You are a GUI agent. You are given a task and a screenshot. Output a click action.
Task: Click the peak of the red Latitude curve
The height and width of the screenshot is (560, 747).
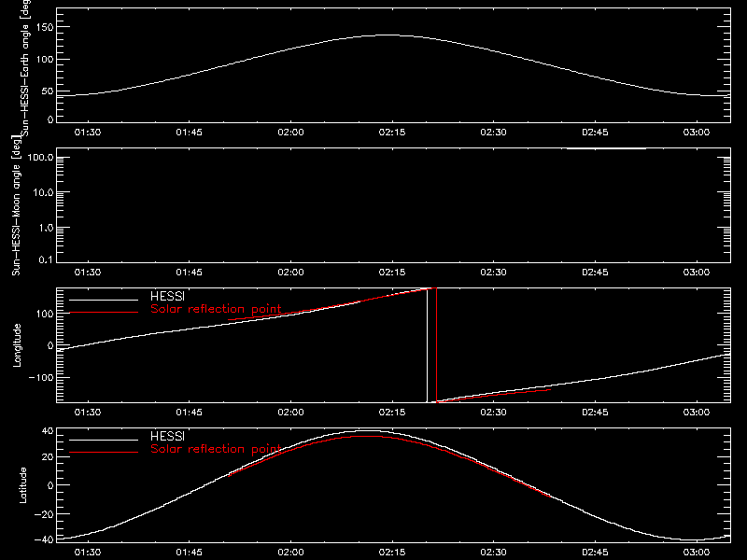(x=367, y=436)
